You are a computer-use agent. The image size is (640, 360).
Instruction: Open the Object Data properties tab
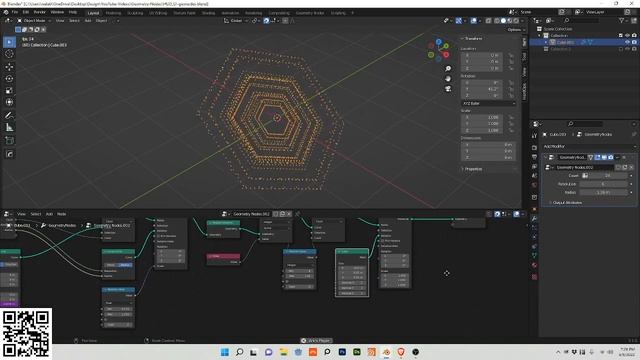(x=534, y=256)
